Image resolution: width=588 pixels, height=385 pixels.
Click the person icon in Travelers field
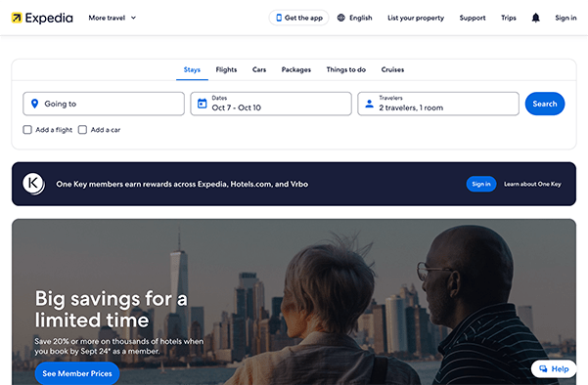pos(369,104)
